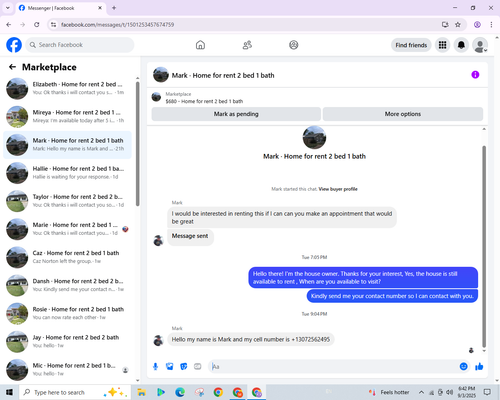The width and height of the screenshot is (500, 400).
Task: Open Microsoft Edge from the taskbar
Action: [x=180, y=392]
